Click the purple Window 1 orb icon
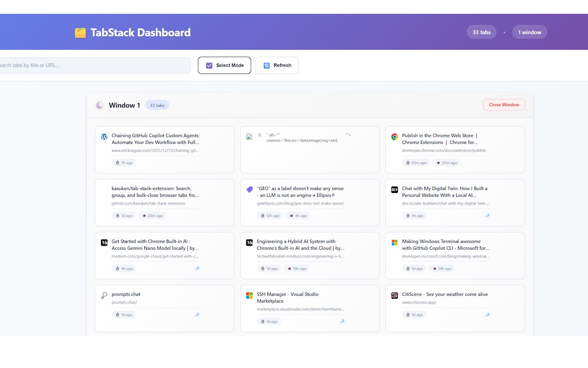 pos(99,105)
